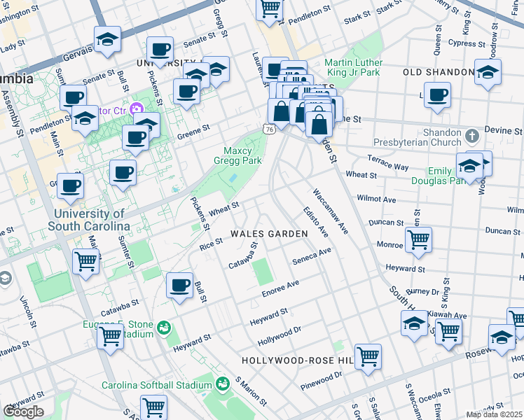
Task: Click the pink camera icon at Visitor Ctr
Action: point(137,109)
